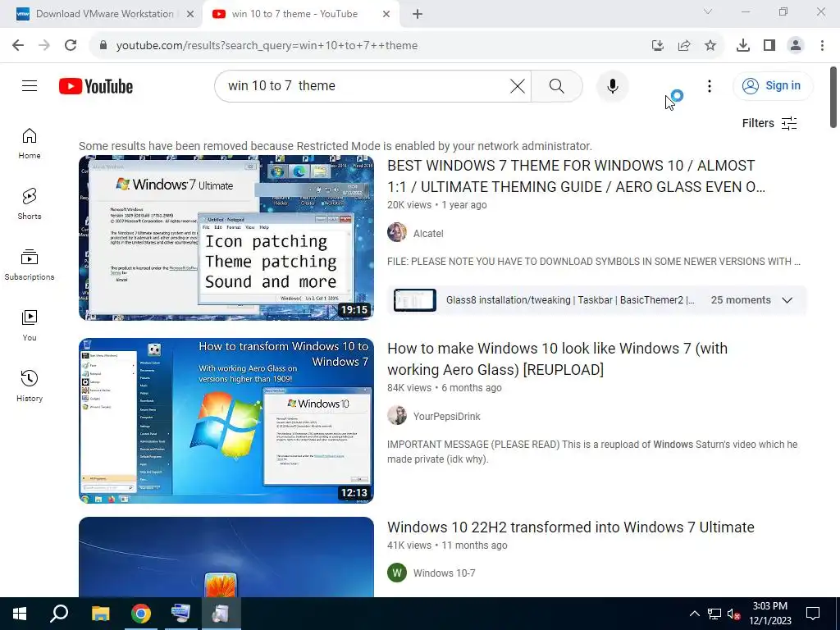Screen dimensions: 840x630
Task: Show hidden system tray icons
Action: (694, 614)
